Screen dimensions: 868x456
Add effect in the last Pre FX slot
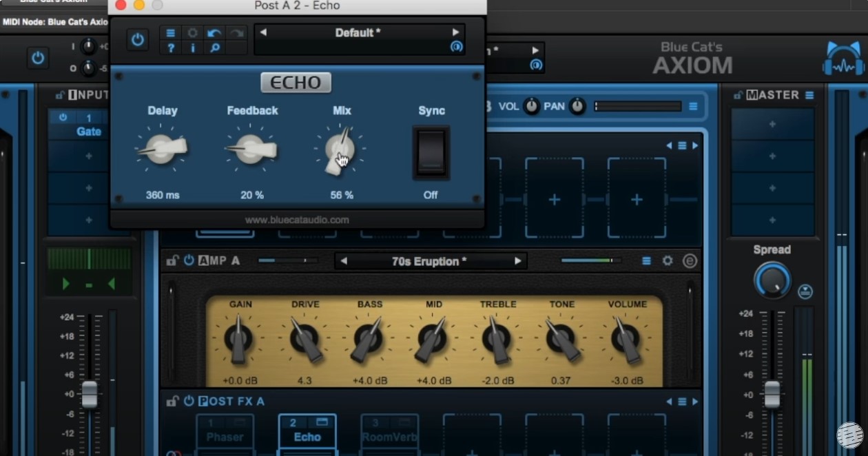(x=637, y=199)
